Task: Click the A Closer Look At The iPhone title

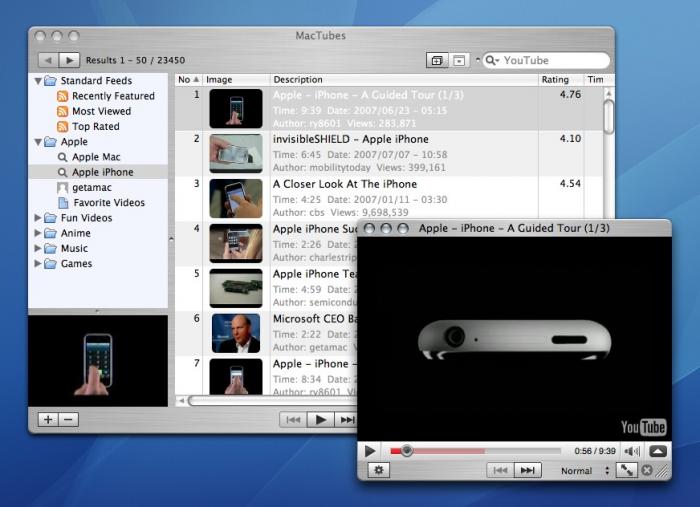Action: pyautogui.click(x=345, y=184)
